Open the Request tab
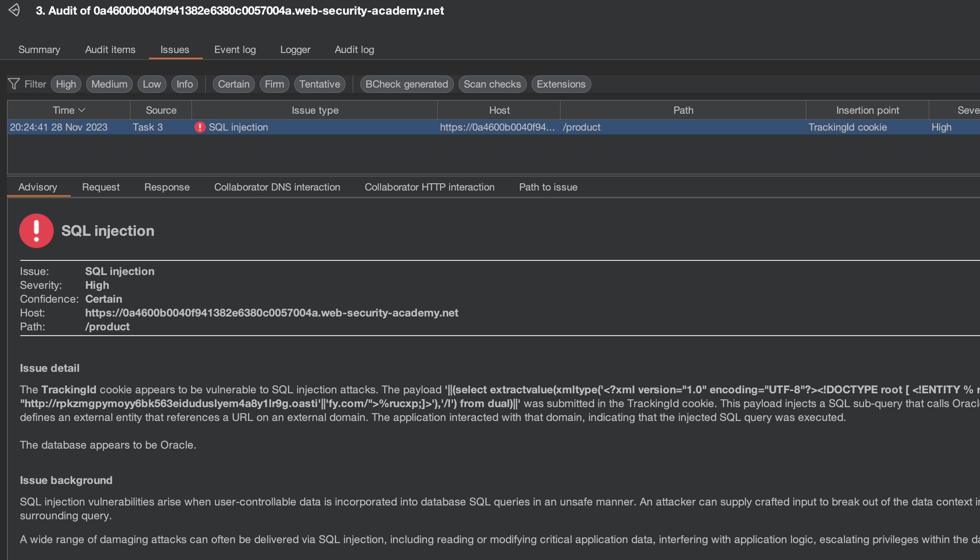Image resolution: width=980 pixels, height=560 pixels. (x=101, y=187)
